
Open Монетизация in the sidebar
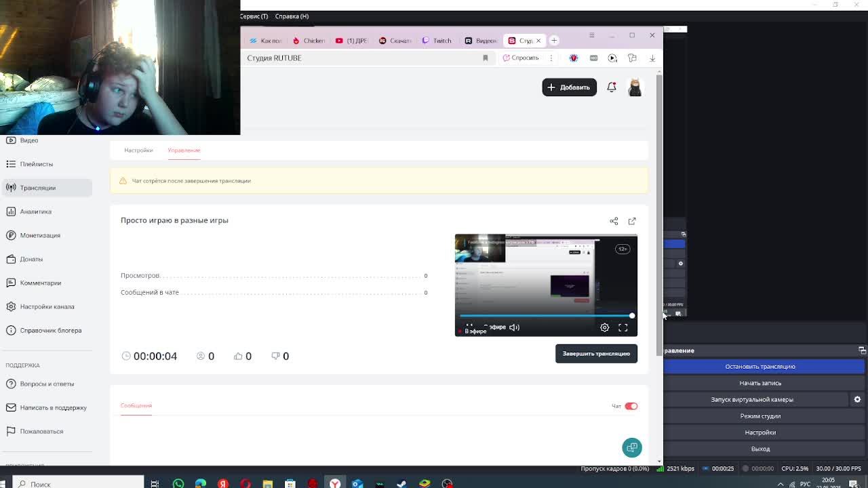click(46, 235)
